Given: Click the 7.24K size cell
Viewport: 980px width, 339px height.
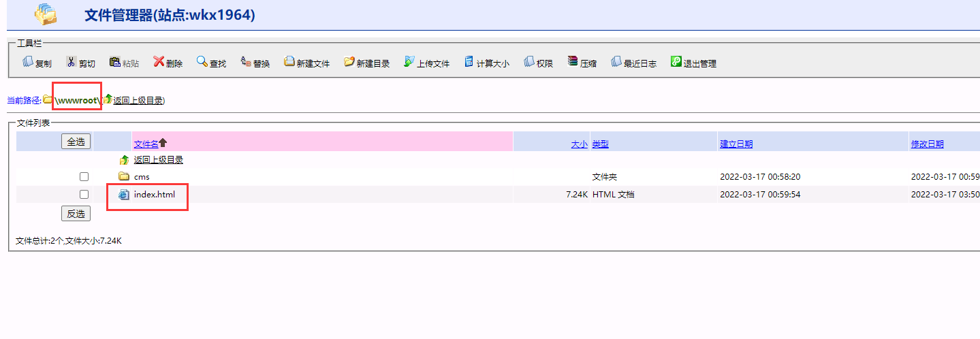Looking at the screenshot, I should point(577,194).
